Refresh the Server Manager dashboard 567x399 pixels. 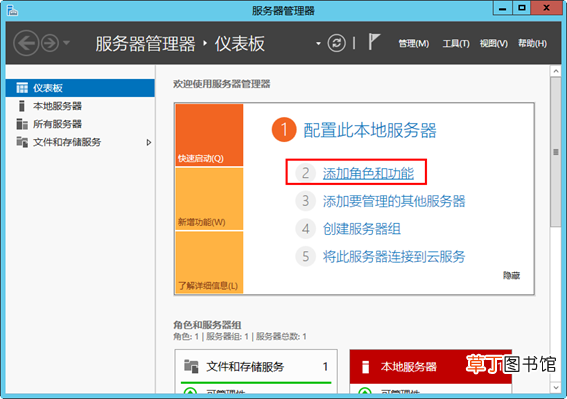tap(336, 43)
